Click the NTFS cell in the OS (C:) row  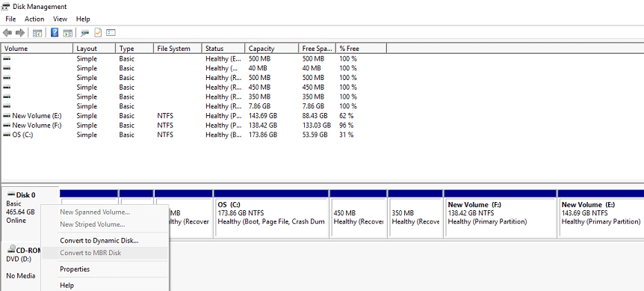pos(165,135)
